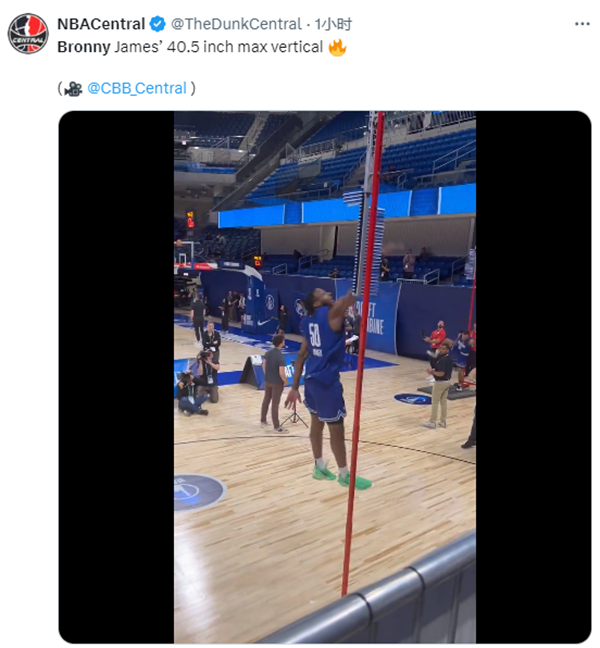
Task: Open the NBACentral display name link
Action: coord(101,24)
